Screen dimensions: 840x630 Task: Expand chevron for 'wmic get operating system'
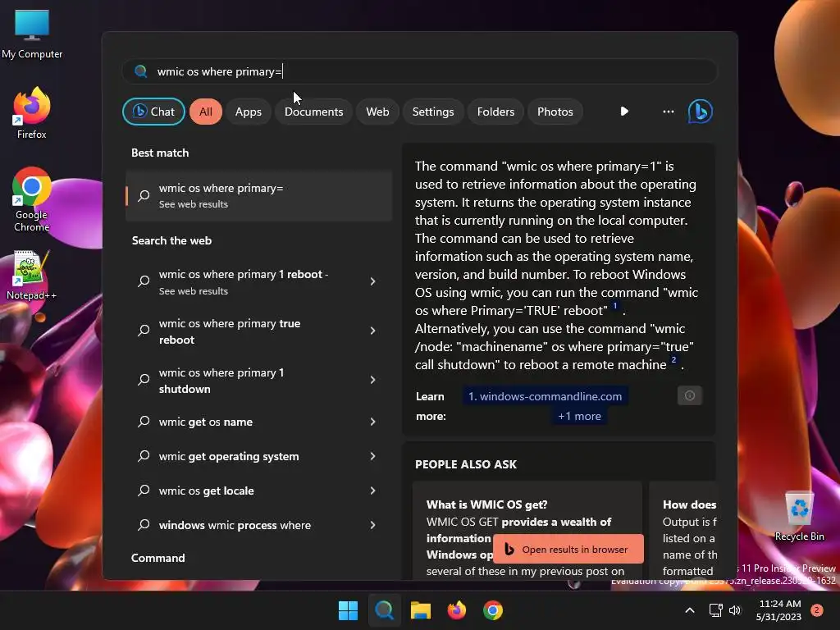pos(373,456)
